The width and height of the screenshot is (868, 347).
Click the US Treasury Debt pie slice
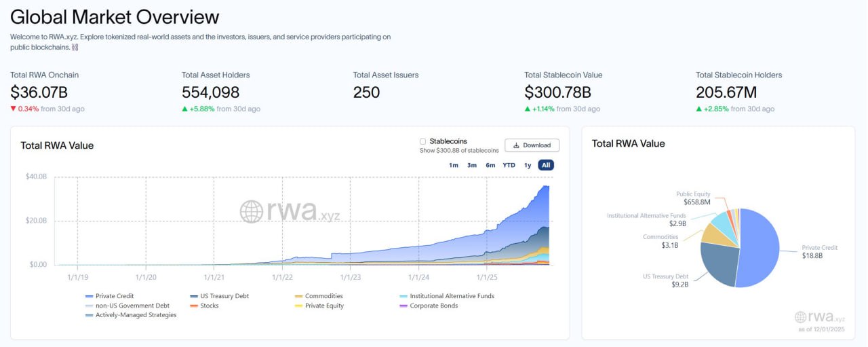[719, 265]
